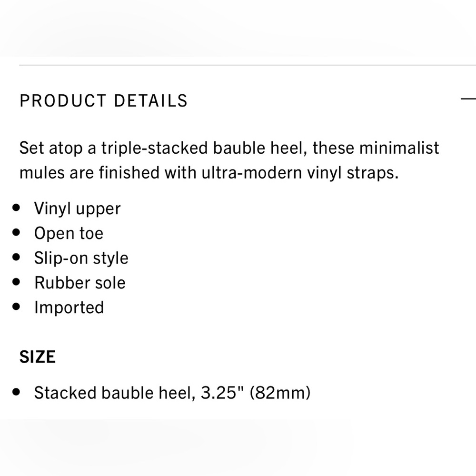The image size is (476, 476).
Task: Select the 'Slip-on style' list item
Action: point(81,258)
